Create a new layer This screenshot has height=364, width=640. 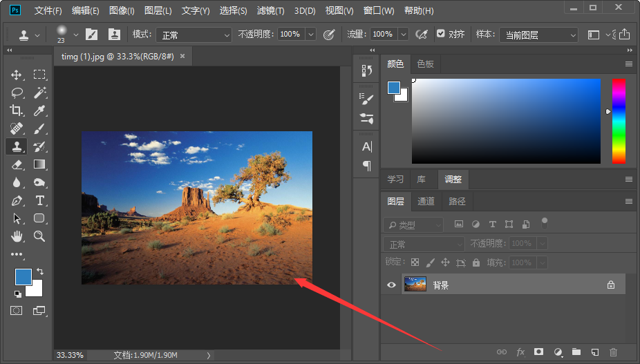coord(594,352)
